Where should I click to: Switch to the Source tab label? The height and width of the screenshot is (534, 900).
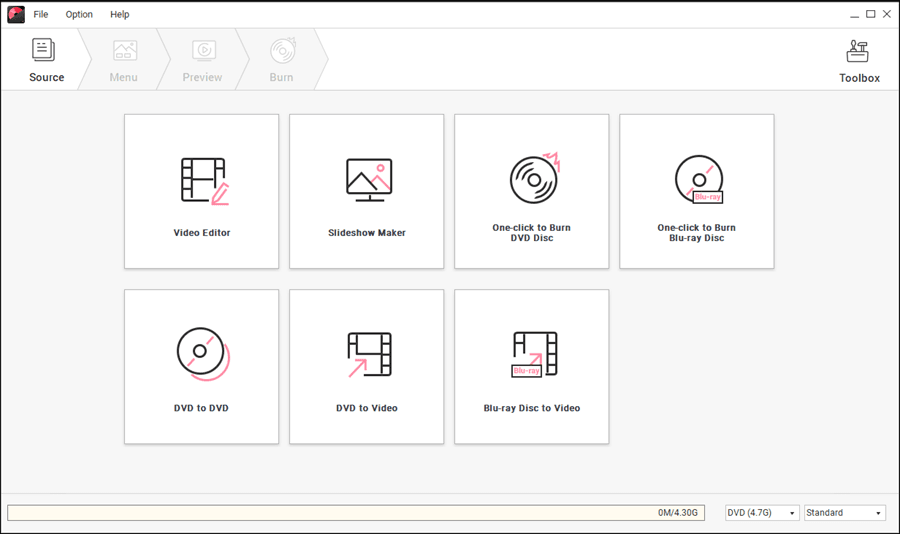point(46,77)
